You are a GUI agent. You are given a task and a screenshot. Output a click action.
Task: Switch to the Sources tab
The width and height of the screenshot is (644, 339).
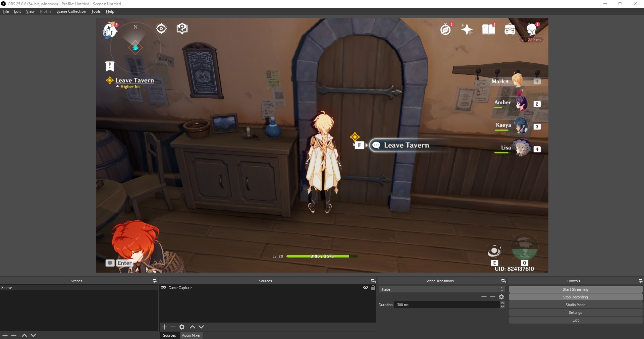(169, 335)
